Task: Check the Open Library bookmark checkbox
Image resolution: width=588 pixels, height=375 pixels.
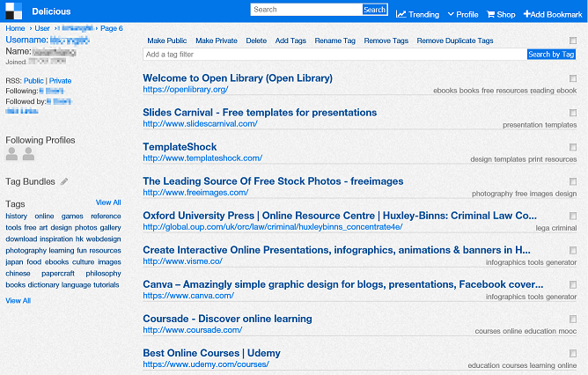Action: [573, 78]
